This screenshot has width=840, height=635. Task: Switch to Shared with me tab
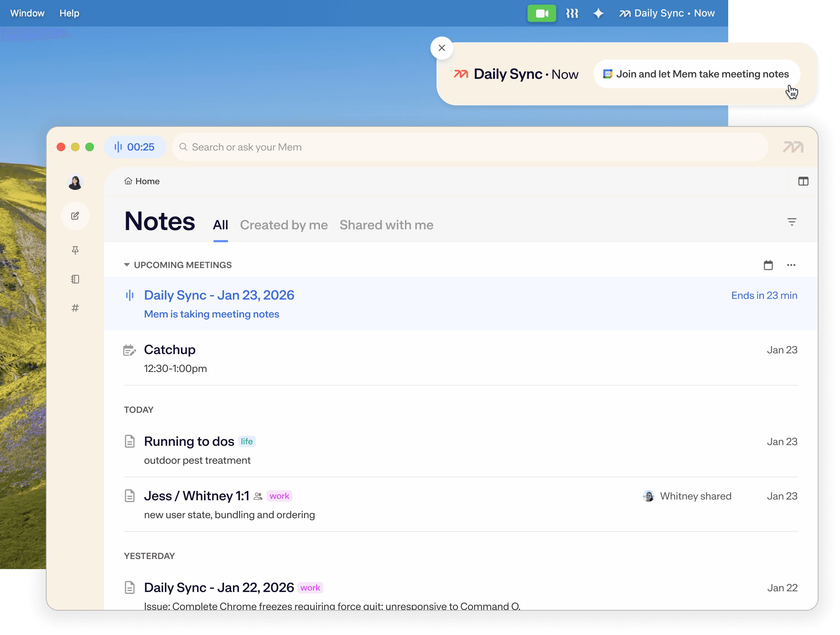tap(386, 225)
